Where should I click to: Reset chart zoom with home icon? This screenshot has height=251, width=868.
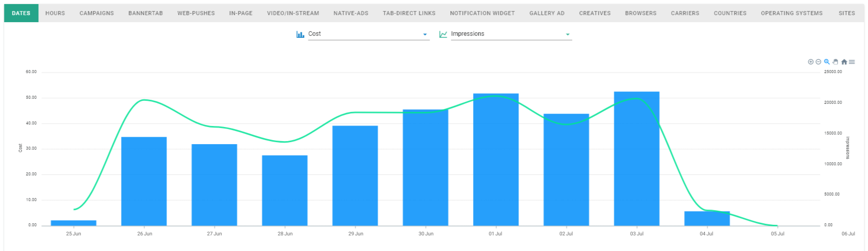(x=844, y=62)
